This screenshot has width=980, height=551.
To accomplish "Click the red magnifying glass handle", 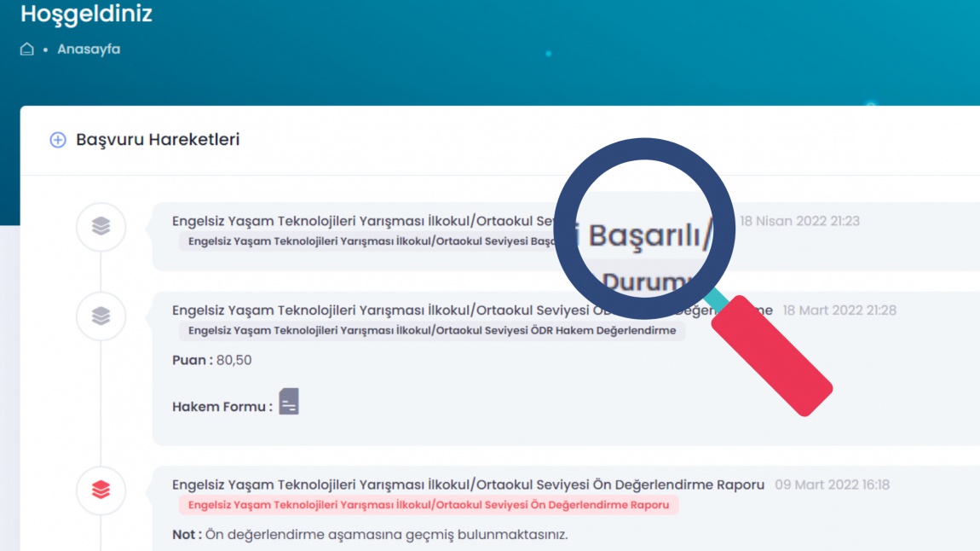I will click(770, 356).
